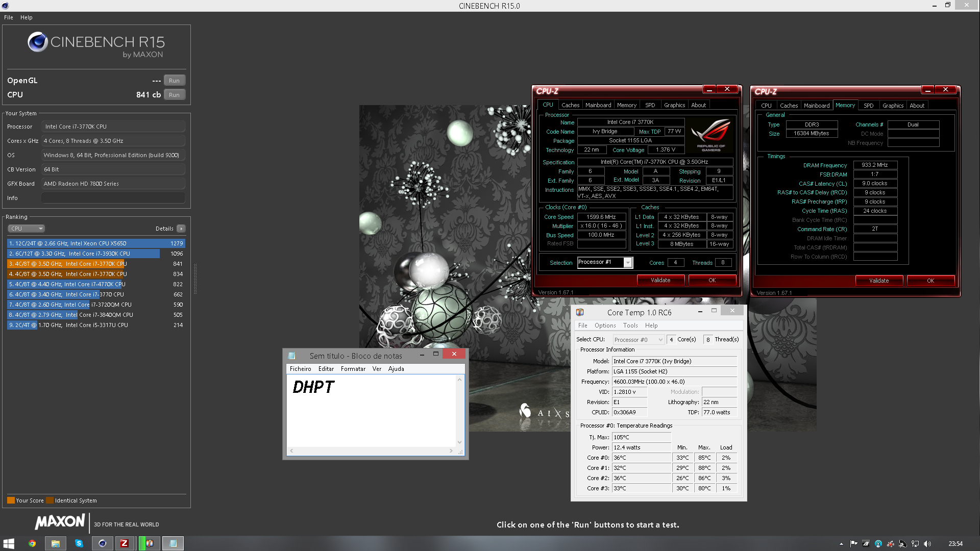Select ranking row Intel Core i7-4770K
The image size is (980, 551).
[96, 284]
